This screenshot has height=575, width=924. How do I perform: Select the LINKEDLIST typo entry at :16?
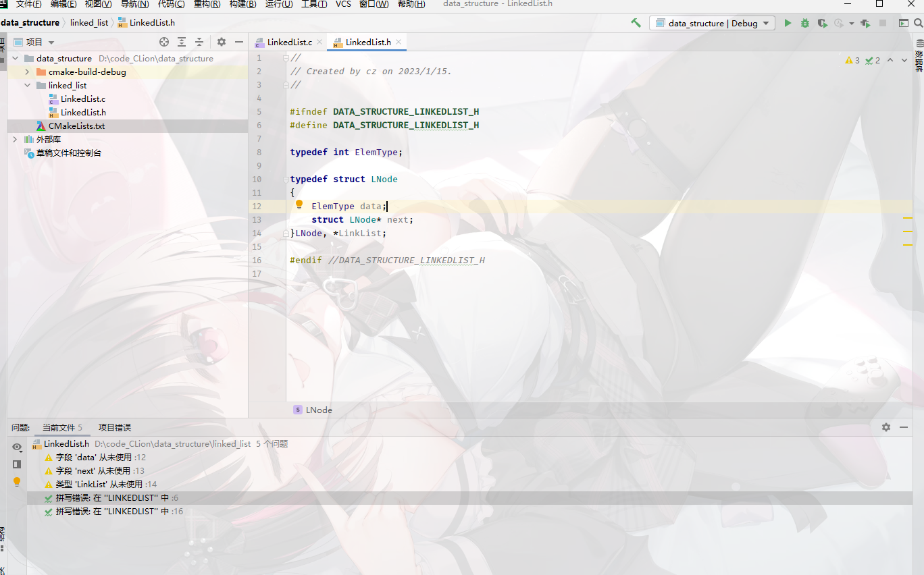point(113,512)
